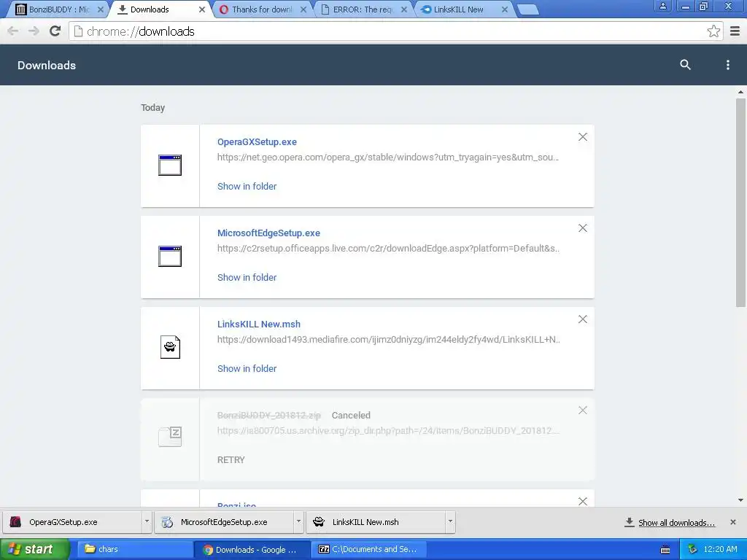Click the MicrosoftEdgeSetup.exe file icon
Viewport: 747px width, 560px height.
coord(170,256)
